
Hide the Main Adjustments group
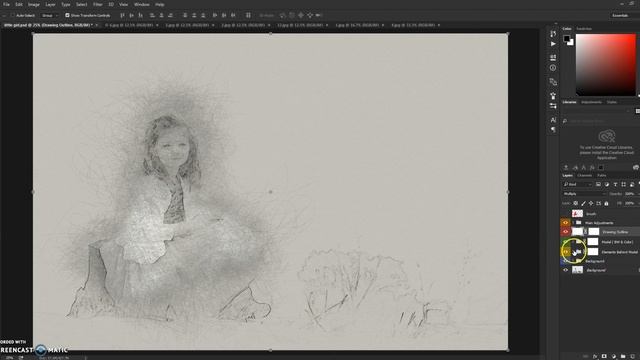565,222
